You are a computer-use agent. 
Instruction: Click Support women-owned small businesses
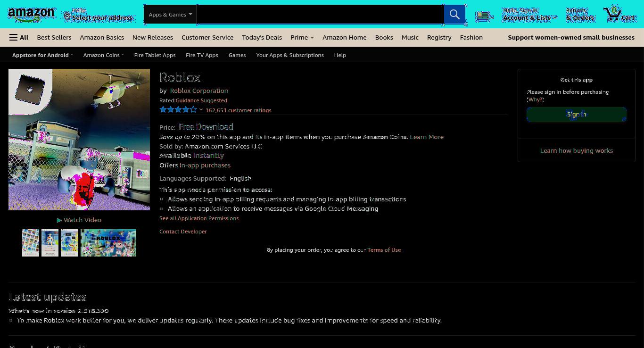[x=571, y=37]
